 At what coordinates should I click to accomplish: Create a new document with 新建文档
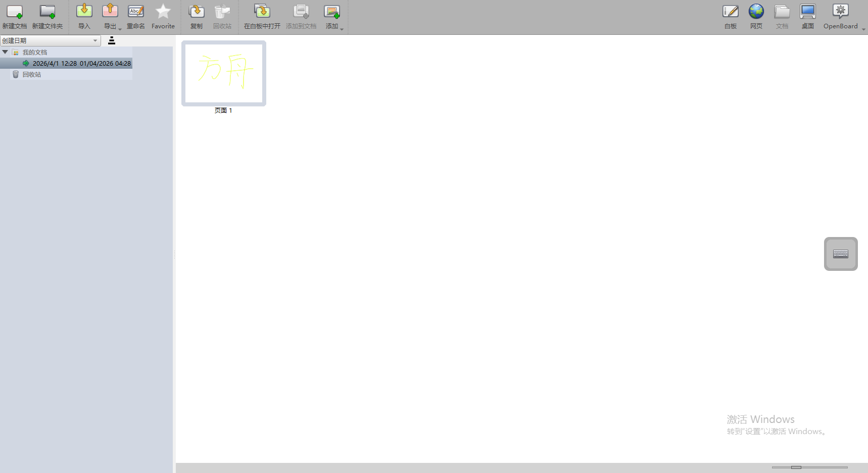click(x=15, y=14)
